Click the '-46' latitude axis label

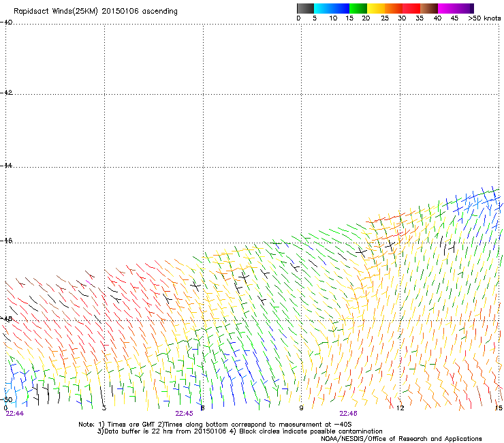[6, 241]
